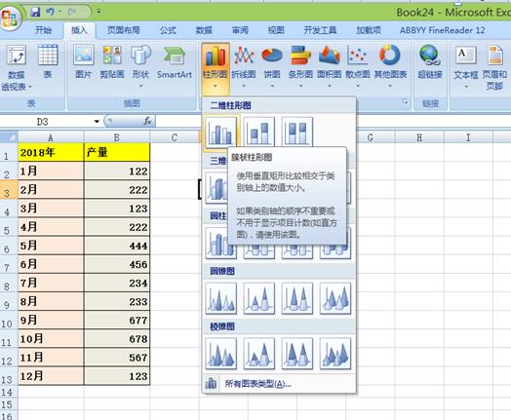This screenshot has width=511, height=420.
Task: Choose the second pyramid chart thumbnail
Action: click(x=259, y=354)
